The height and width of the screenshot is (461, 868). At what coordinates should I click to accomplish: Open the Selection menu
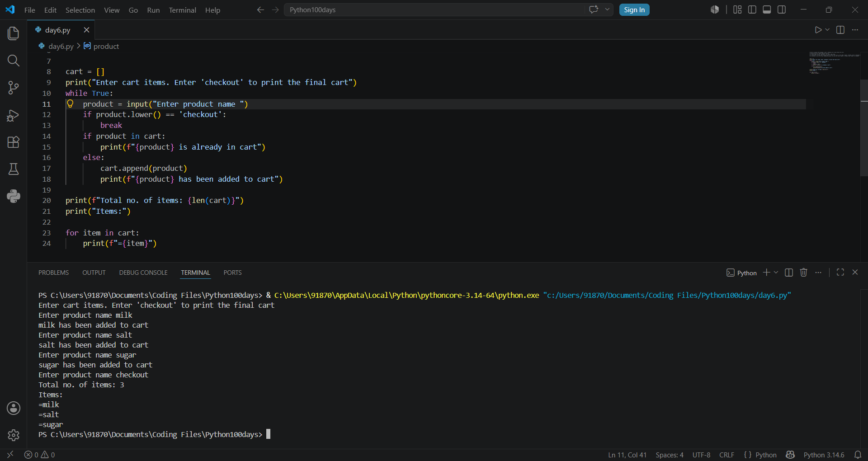[x=80, y=10]
